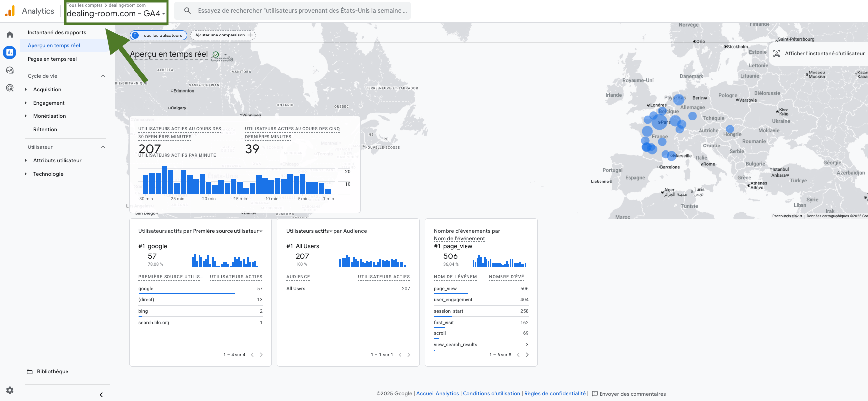Viewport: 868px width, 401px height.
Task: Click the blue user bubble near Paris
Action: pyautogui.click(x=660, y=122)
